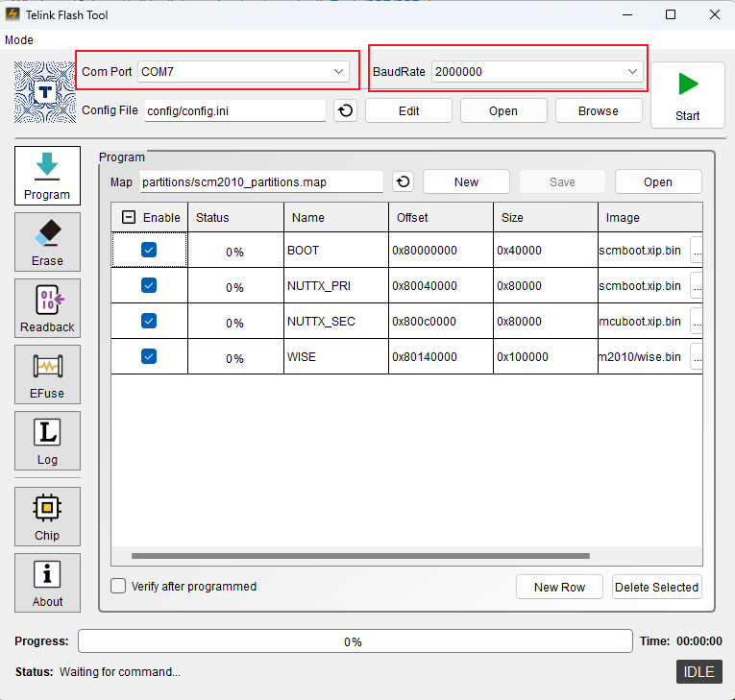
Task: Click the Time 00:00:00 readout
Action: (681, 641)
